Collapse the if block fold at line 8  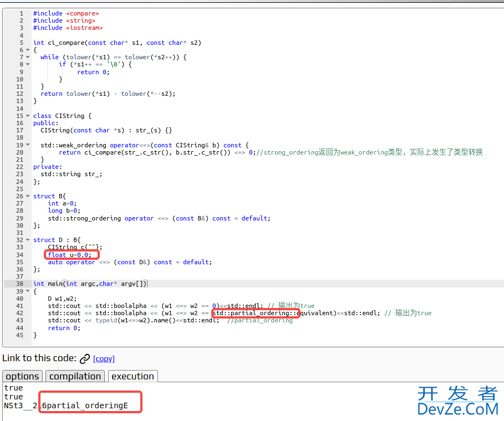point(28,64)
